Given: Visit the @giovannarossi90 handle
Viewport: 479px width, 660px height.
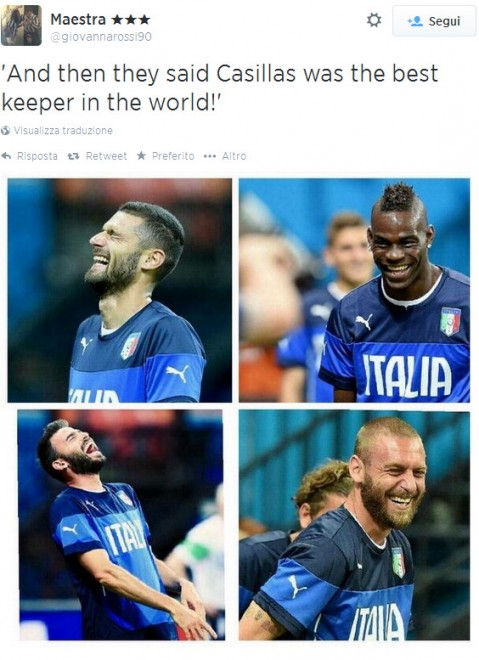Looking at the screenshot, I should (x=101, y=37).
